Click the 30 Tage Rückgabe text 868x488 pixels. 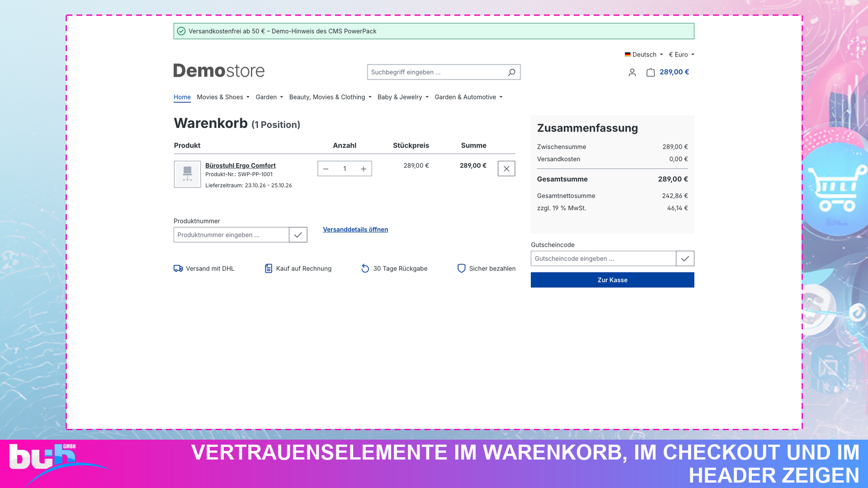point(400,268)
